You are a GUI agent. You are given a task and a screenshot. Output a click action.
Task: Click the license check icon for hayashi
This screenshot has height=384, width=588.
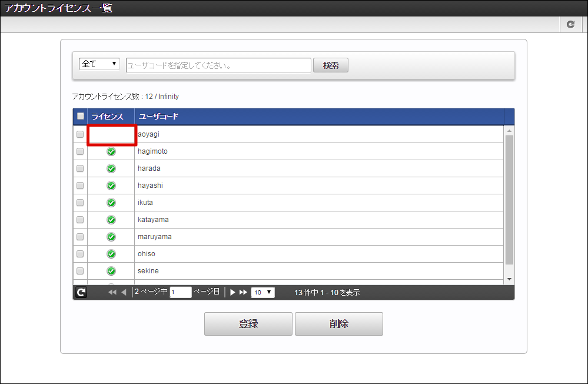(x=111, y=186)
